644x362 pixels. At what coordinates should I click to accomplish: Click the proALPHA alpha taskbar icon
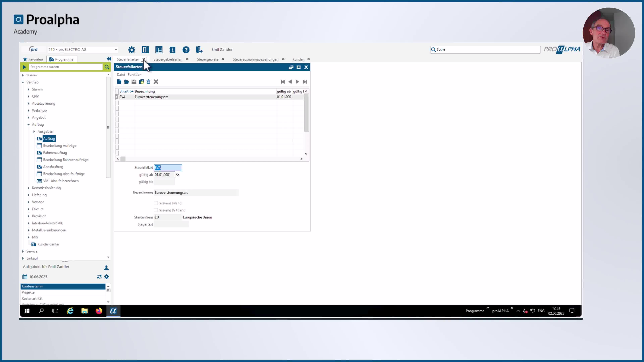(x=113, y=311)
